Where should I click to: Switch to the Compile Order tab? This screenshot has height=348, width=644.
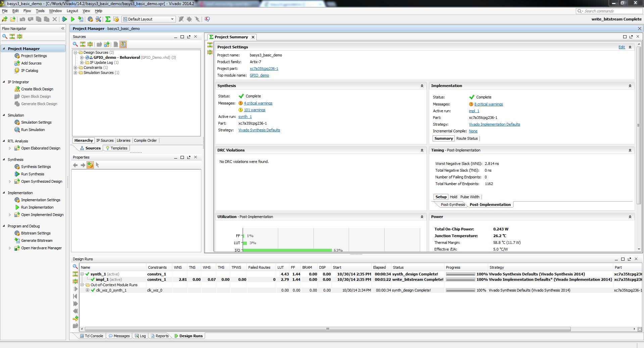click(x=145, y=140)
